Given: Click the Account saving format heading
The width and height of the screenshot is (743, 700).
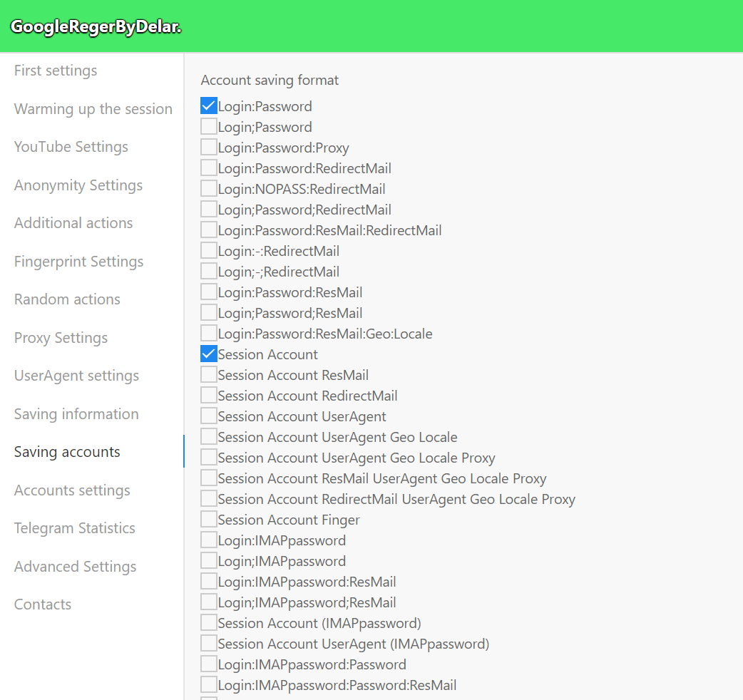Looking at the screenshot, I should pos(270,80).
